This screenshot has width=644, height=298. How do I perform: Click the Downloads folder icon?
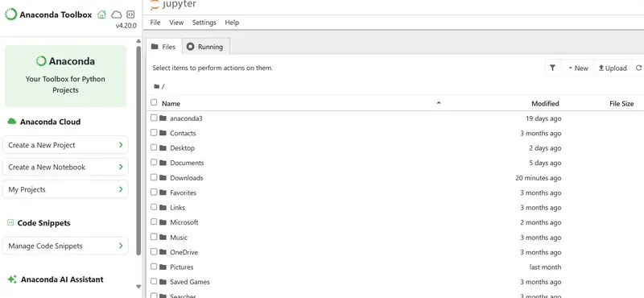163,177
